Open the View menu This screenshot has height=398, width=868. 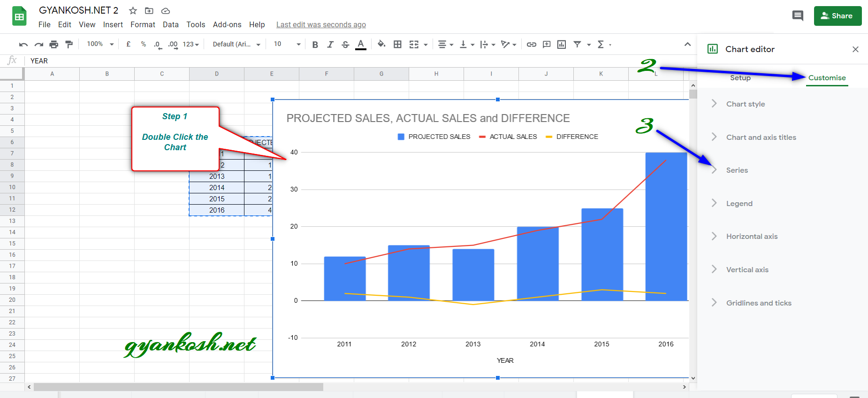click(87, 25)
